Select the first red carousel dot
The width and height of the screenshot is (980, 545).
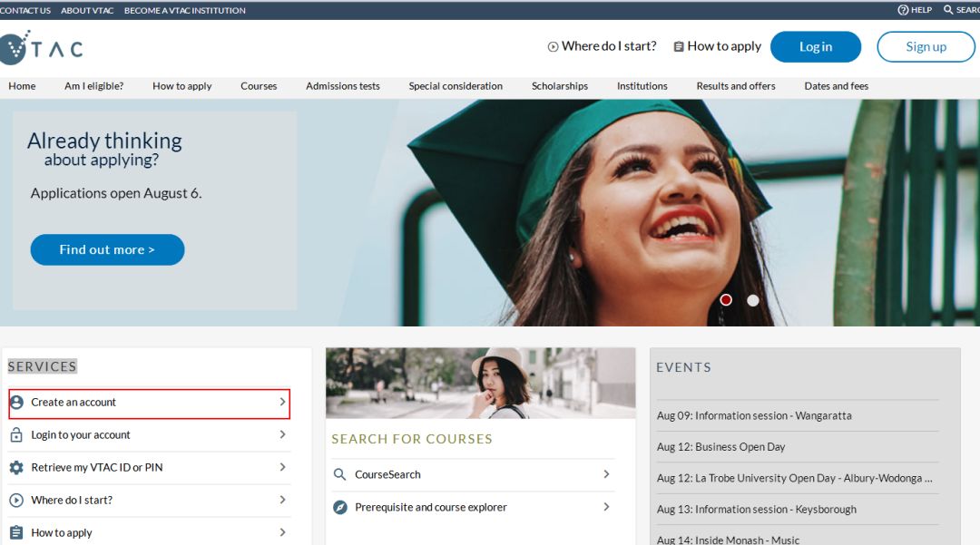coord(726,300)
